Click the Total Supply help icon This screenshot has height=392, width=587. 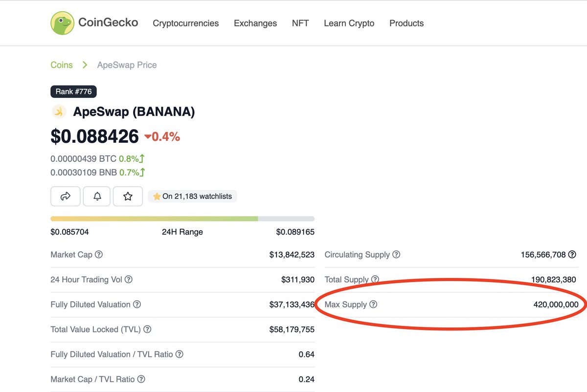[x=375, y=280]
